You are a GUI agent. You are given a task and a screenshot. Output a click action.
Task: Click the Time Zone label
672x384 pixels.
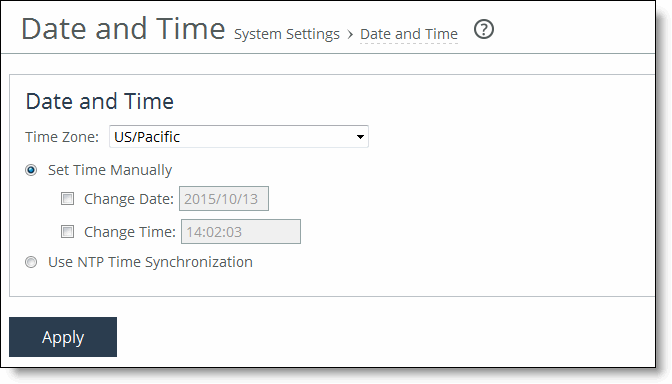(x=62, y=137)
